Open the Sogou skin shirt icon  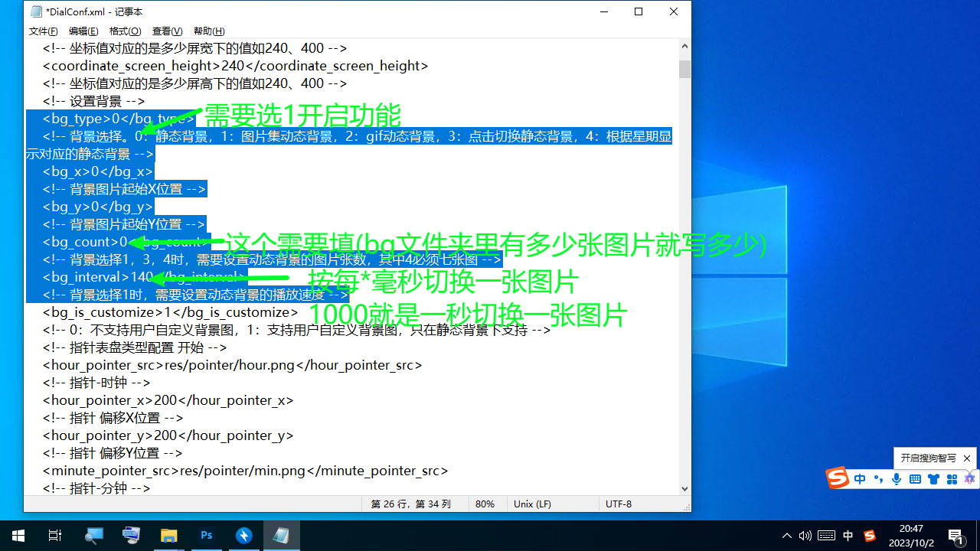[933, 479]
